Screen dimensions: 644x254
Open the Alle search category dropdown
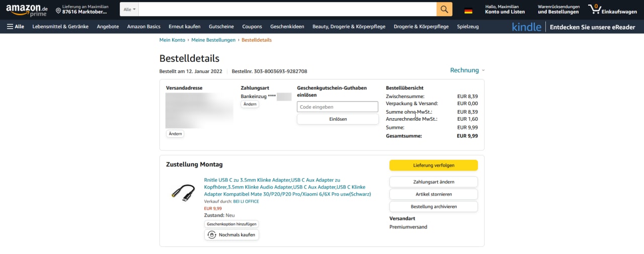tap(129, 10)
